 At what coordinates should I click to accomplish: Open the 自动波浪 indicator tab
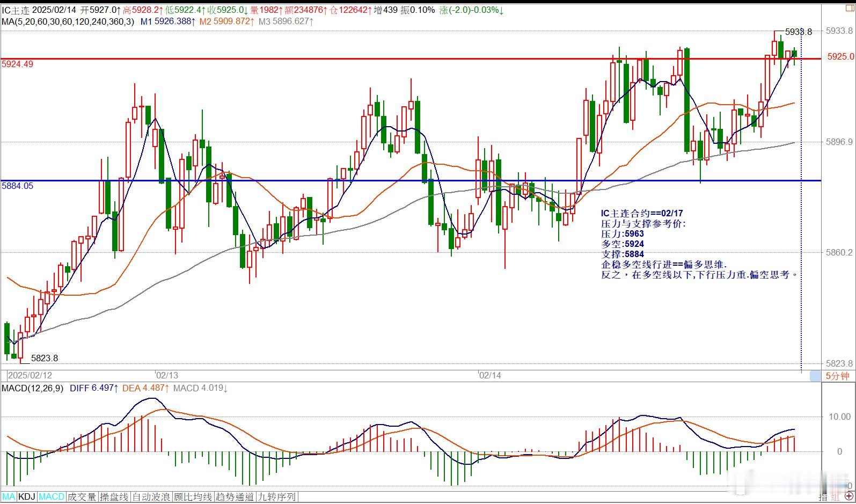click(151, 497)
